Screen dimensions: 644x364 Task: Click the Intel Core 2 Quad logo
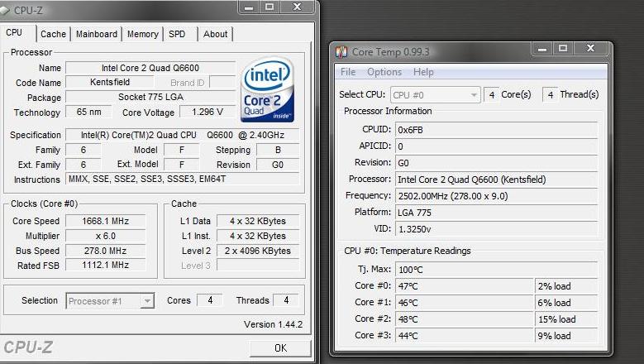pyautogui.click(x=267, y=89)
